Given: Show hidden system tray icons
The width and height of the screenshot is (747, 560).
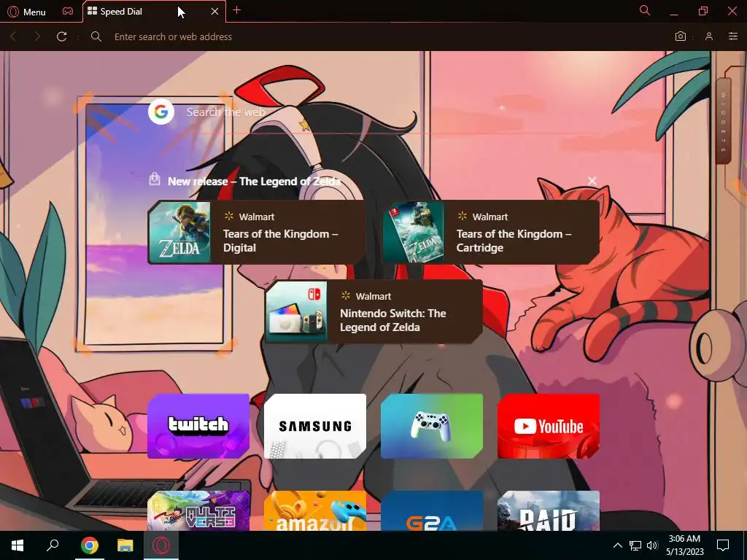Looking at the screenshot, I should pyautogui.click(x=617, y=545).
